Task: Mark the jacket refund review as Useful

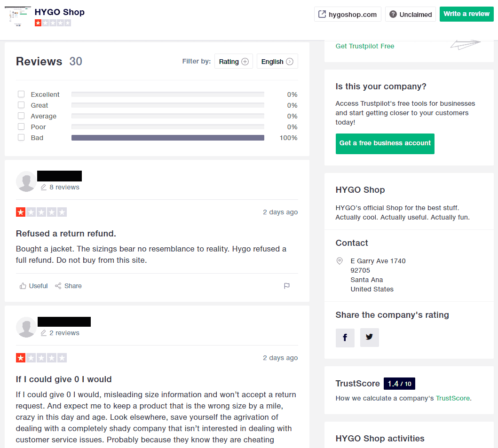Action: (33, 286)
